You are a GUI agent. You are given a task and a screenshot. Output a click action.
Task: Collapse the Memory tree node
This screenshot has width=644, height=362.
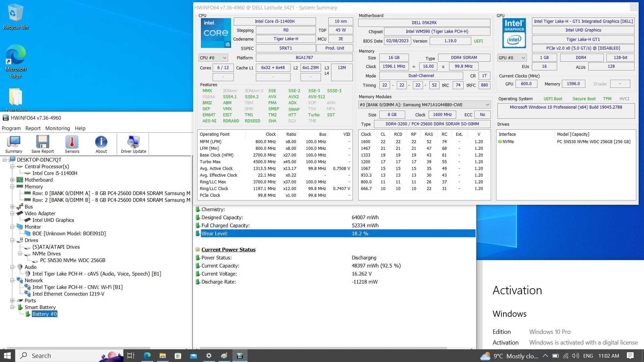[x=12, y=186]
